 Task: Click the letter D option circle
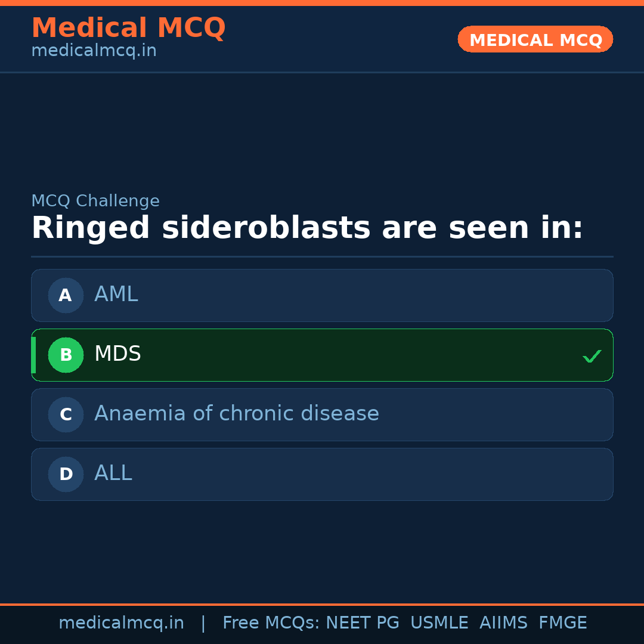click(x=66, y=474)
